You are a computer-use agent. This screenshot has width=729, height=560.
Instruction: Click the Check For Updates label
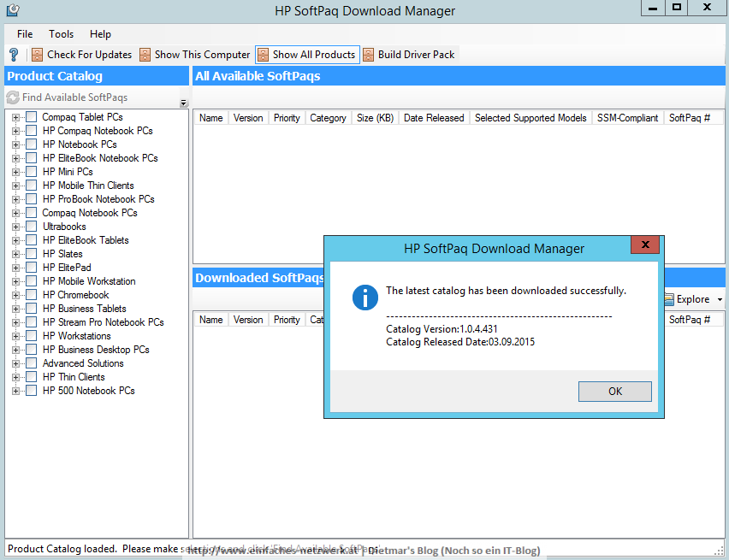(x=89, y=55)
